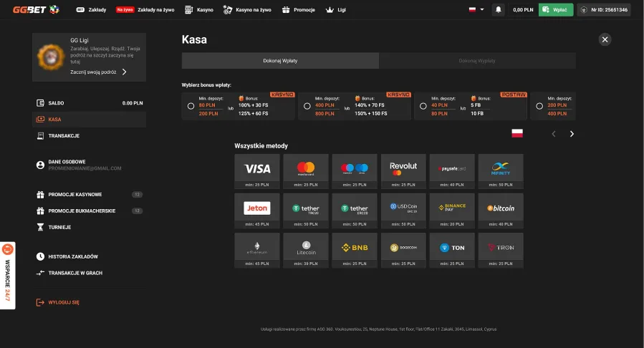Select Revolut as deposit method
This screenshot has height=348, width=644.
tap(403, 171)
